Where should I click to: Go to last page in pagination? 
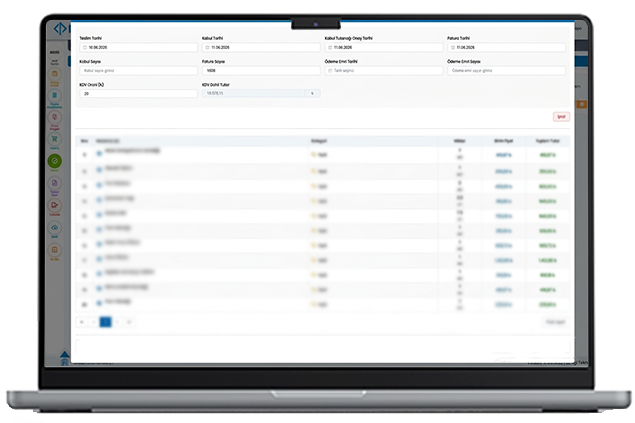click(x=129, y=322)
